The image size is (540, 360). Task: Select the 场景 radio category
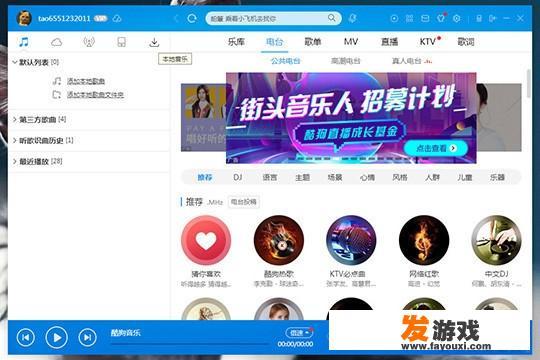pyautogui.click(x=335, y=177)
